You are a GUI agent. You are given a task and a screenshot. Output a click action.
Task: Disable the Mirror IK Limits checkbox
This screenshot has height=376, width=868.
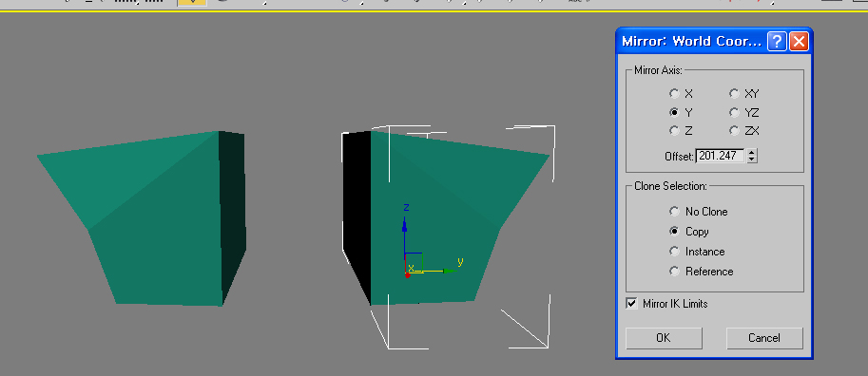pyautogui.click(x=631, y=303)
